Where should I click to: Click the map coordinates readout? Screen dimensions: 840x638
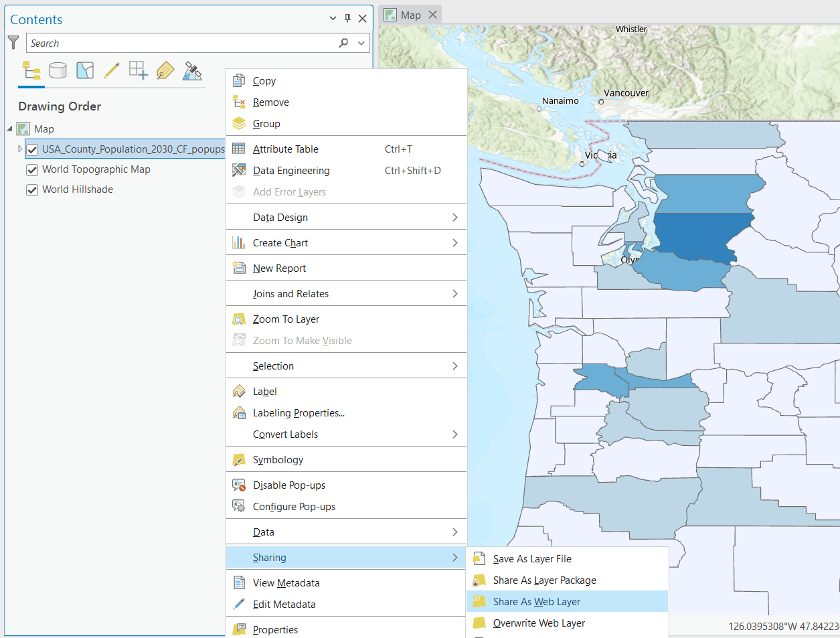pos(784,627)
